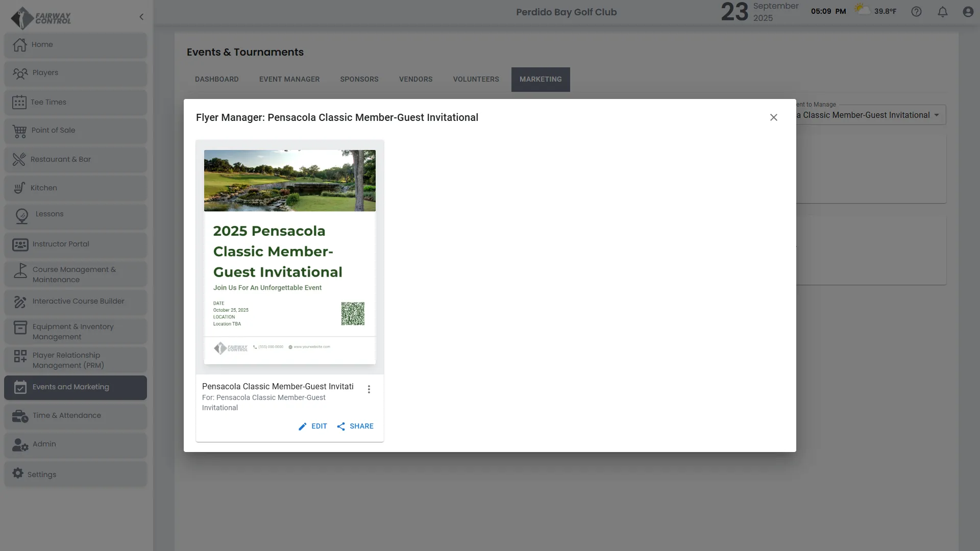Expand the Event to Manage dropdown
Screen dimensions: 980x551
[x=936, y=115]
